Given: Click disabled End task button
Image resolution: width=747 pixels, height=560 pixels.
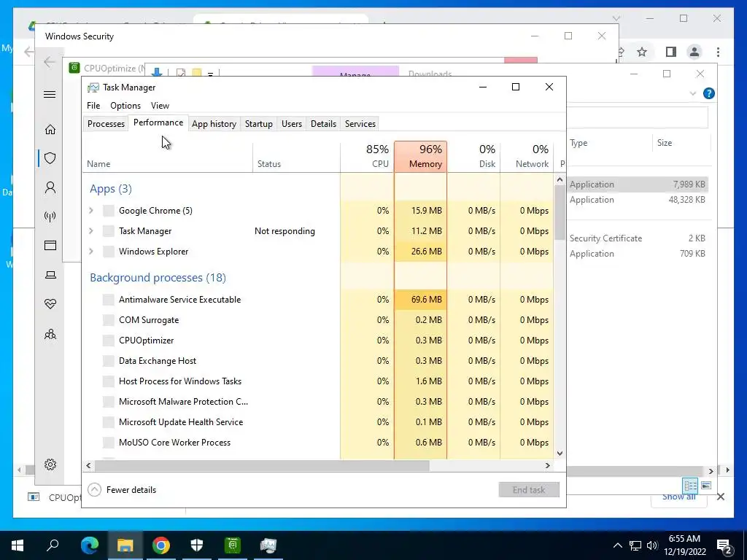Looking at the screenshot, I should pyautogui.click(x=529, y=489).
